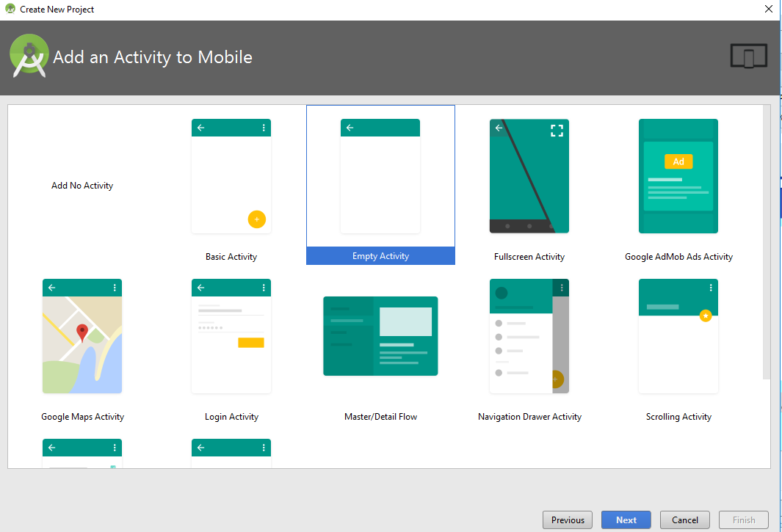Screen dimensions: 782x532
Task: Cancel the new project wizard
Action: coord(684,520)
